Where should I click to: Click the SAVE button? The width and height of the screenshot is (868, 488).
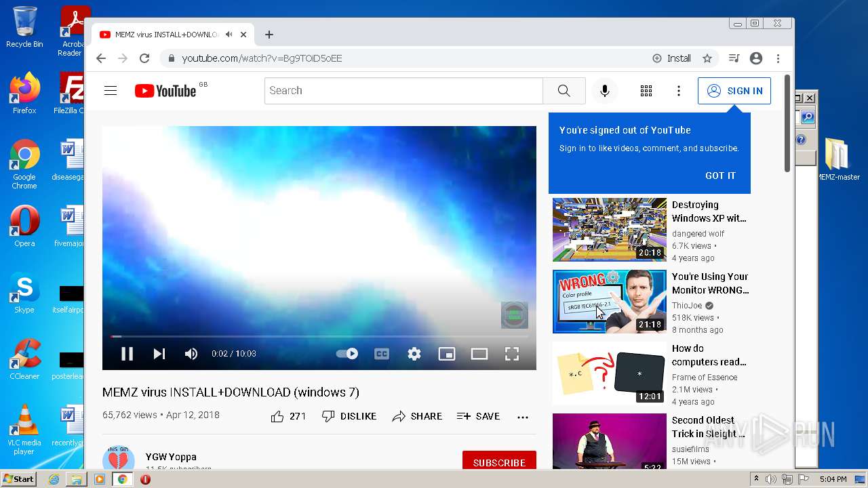coord(478,416)
